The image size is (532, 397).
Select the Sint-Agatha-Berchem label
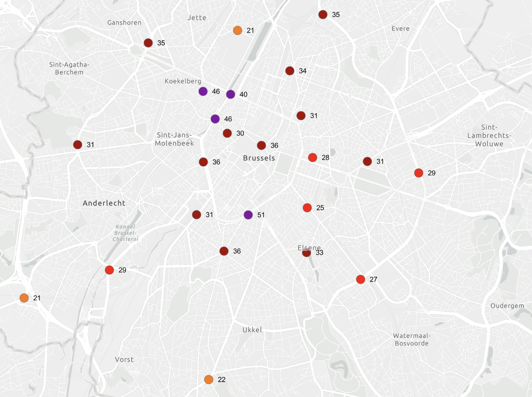(x=69, y=68)
